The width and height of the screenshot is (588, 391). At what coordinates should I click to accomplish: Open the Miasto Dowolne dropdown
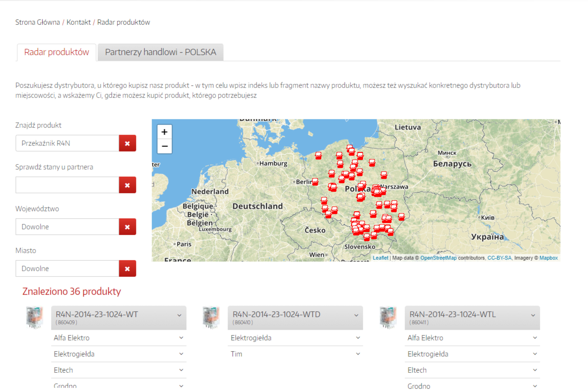pos(67,269)
